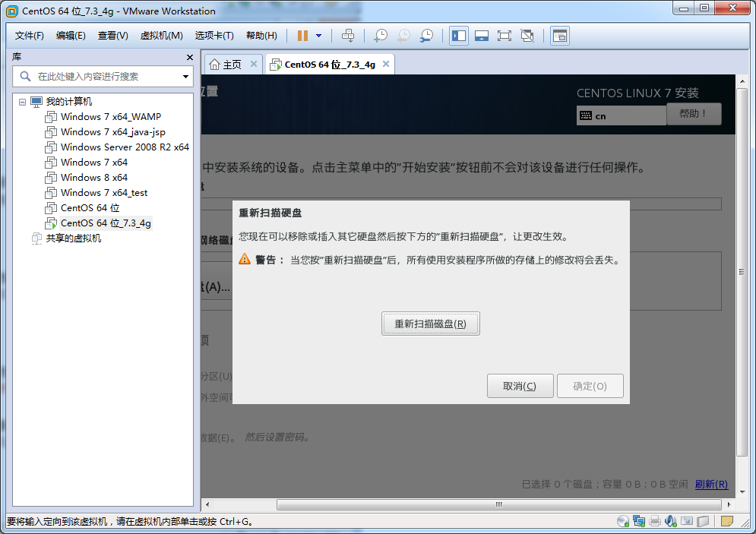Screen dimensions: 756x534
Task: Select the plain Windows 7 x64 VM
Action: tap(94, 163)
